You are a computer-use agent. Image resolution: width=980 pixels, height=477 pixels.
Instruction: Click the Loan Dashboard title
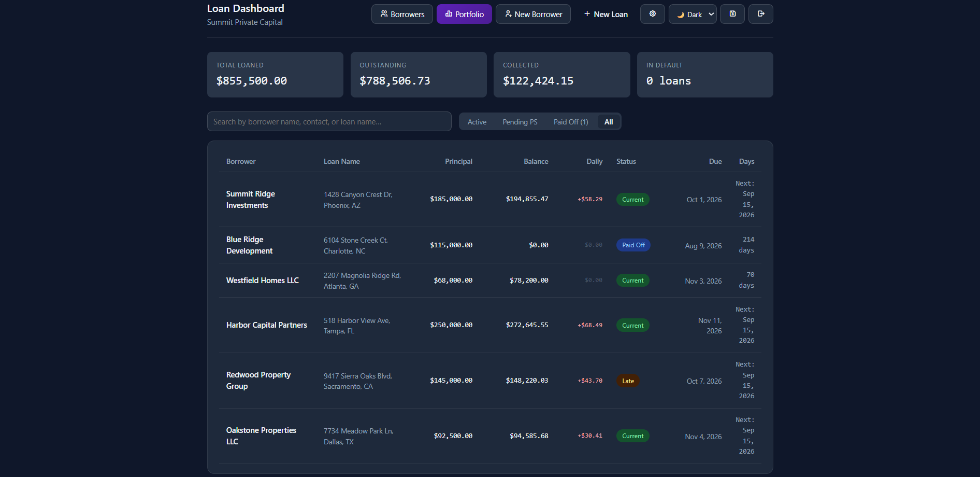point(246,8)
